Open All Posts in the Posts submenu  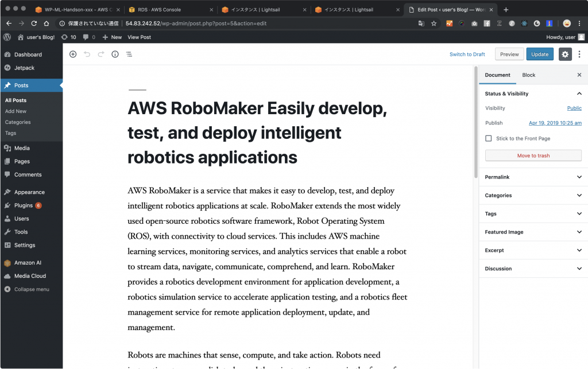tap(16, 100)
